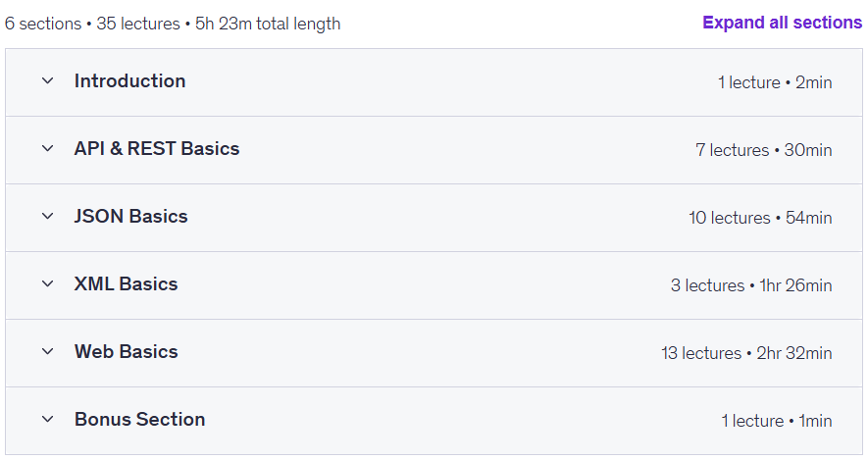Open the JSON Basics section heading
Viewport: 868px width, 461px height.
[131, 216]
